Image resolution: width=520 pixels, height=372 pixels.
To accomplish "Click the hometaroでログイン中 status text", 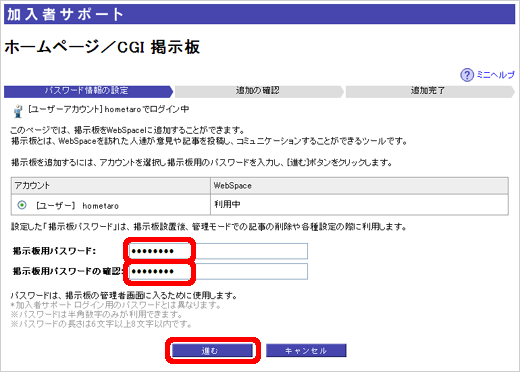I will tap(147, 109).
